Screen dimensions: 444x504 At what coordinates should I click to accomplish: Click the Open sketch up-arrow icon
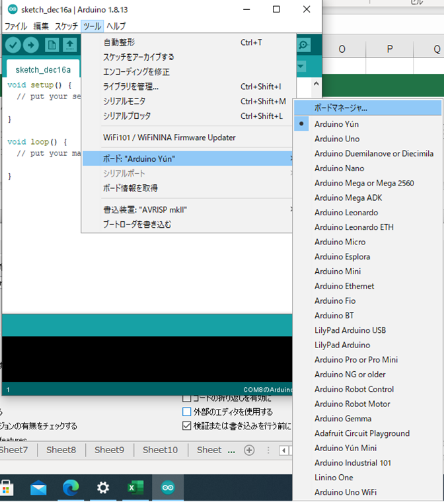(x=69, y=45)
